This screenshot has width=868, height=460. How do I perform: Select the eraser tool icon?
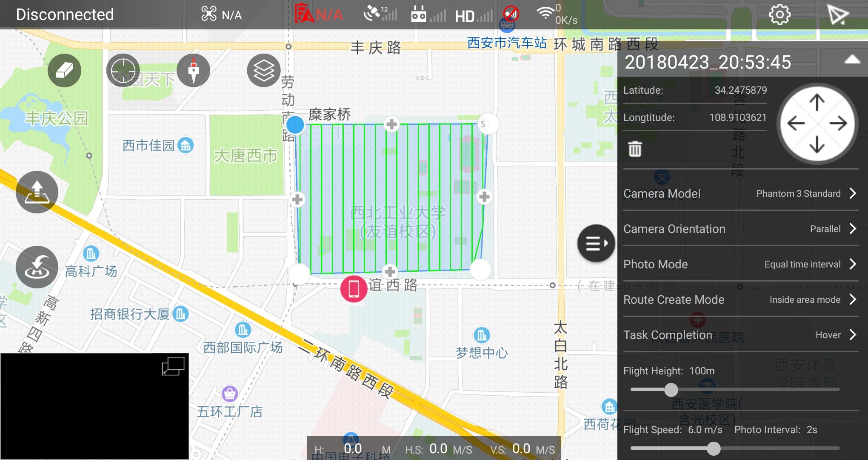[x=64, y=70]
